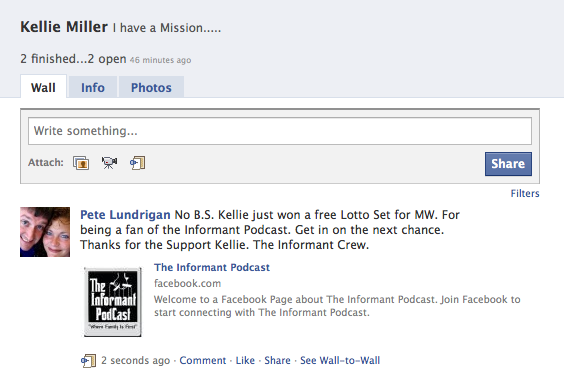Click the link post icon beside timestamp
This screenshot has width=564, height=375.
point(88,361)
